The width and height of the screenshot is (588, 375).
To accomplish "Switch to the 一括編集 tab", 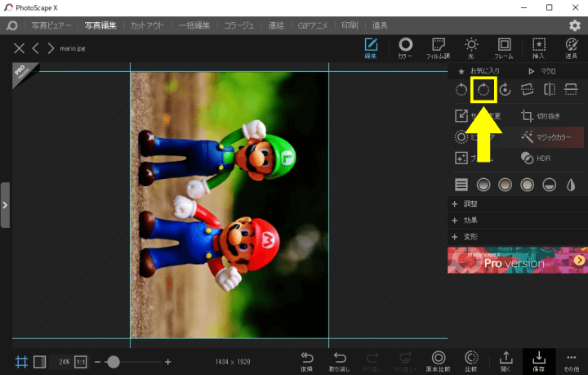I will pyautogui.click(x=194, y=25).
